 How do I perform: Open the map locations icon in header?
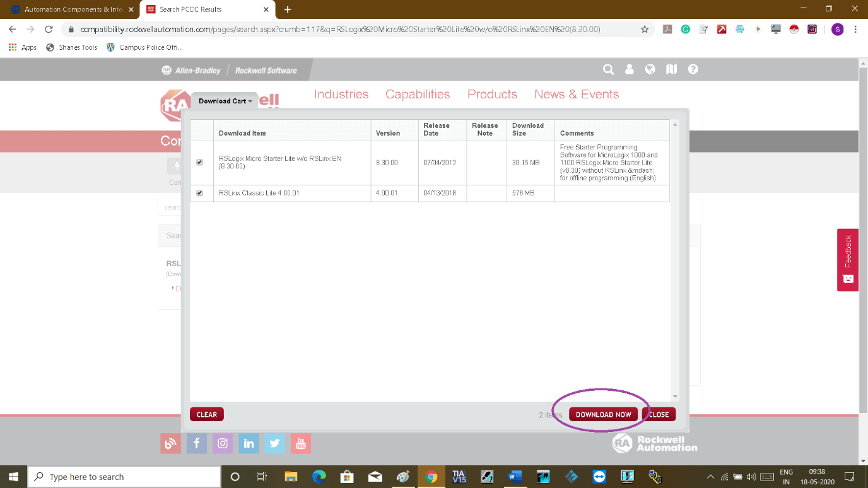point(671,70)
